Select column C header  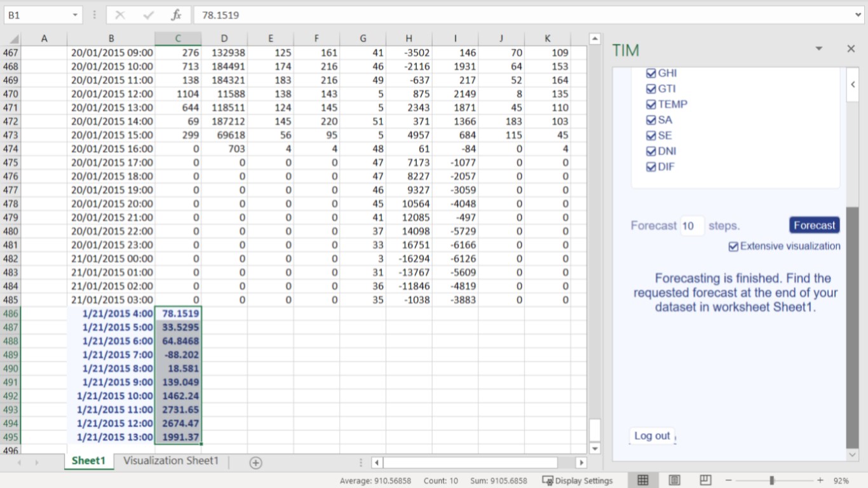click(178, 39)
